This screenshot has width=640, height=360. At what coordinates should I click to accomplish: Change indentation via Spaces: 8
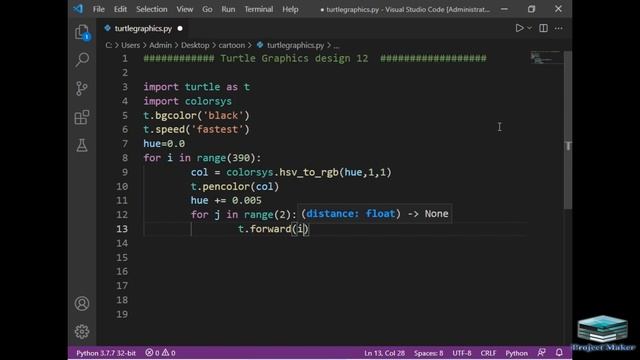coord(428,353)
